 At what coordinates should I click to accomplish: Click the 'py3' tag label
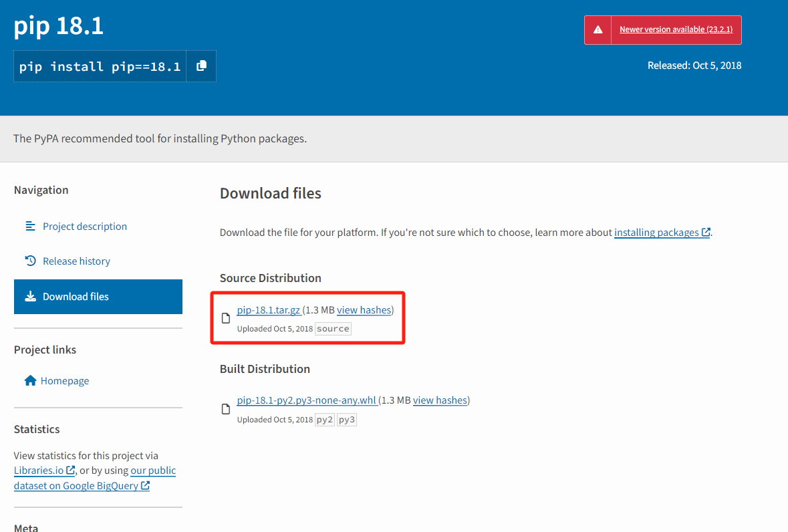coord(347,420)
